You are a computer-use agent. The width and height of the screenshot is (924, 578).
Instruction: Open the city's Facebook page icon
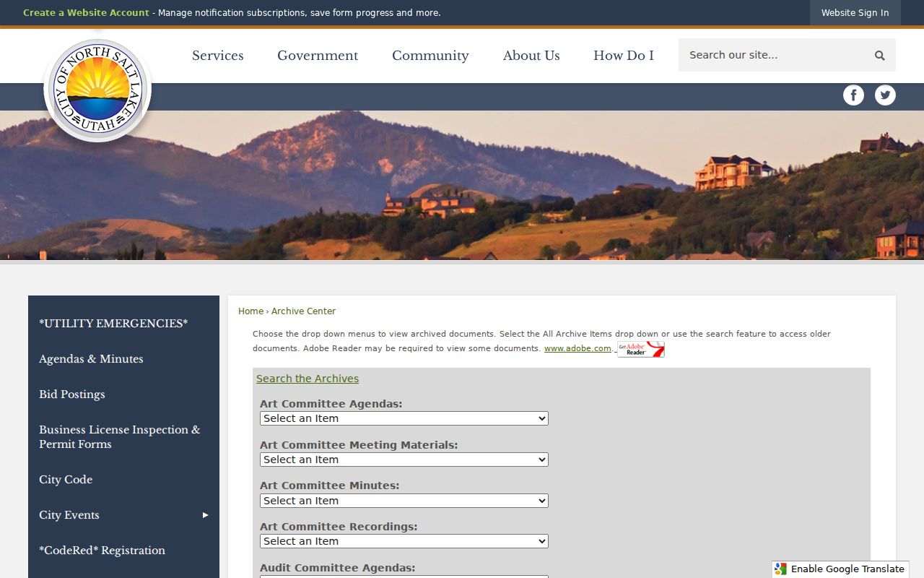point(853,95)
